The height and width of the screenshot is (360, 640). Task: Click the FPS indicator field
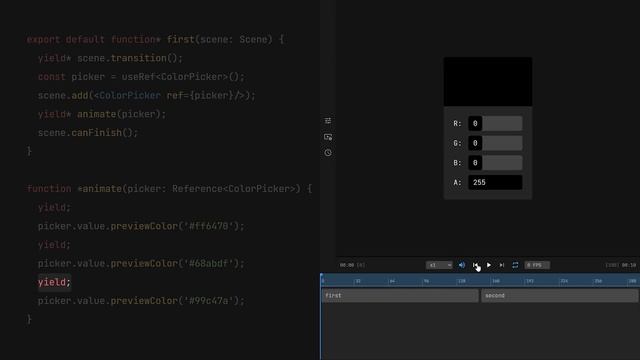coord(537,265)
